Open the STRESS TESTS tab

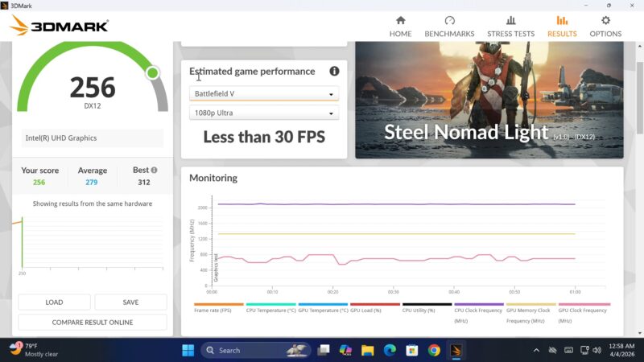coord(511,27)
